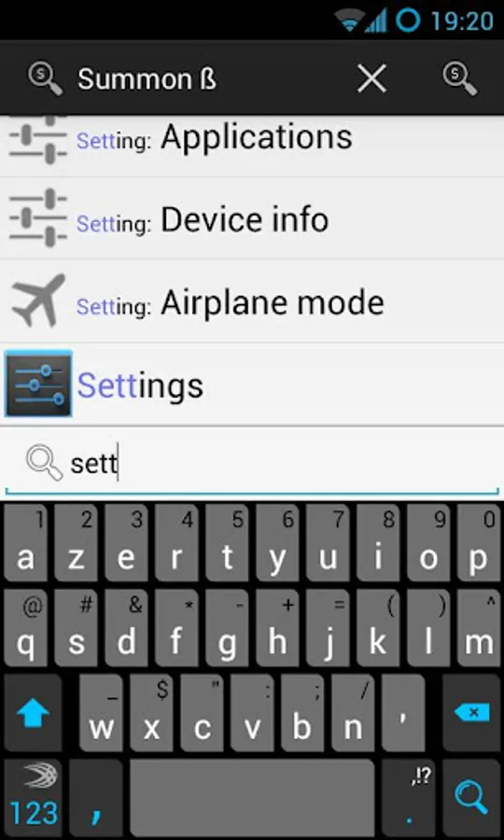504x840 pixels.
Task: Tap the backspace key
Action: 472,714
